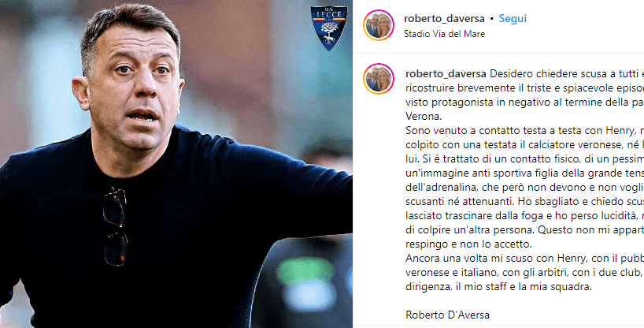Click the roberto_daversa username in the post header
This screenshot has height=328, width=644.
(444, 18)
